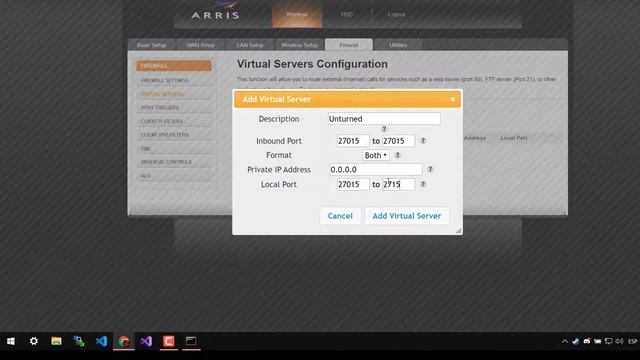Click Local Port column header in table
Viewport: 640px width, 360px height.
[514, 138]
